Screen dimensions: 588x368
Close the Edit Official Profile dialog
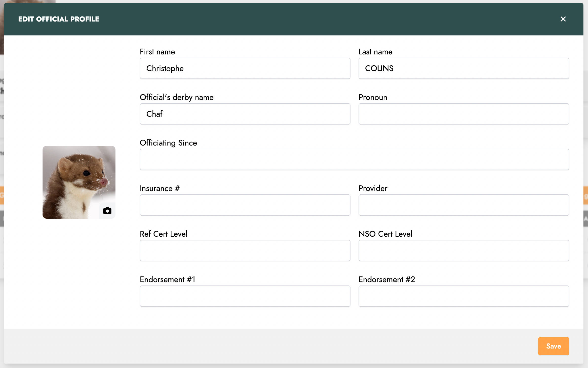[x=563, y=19]
